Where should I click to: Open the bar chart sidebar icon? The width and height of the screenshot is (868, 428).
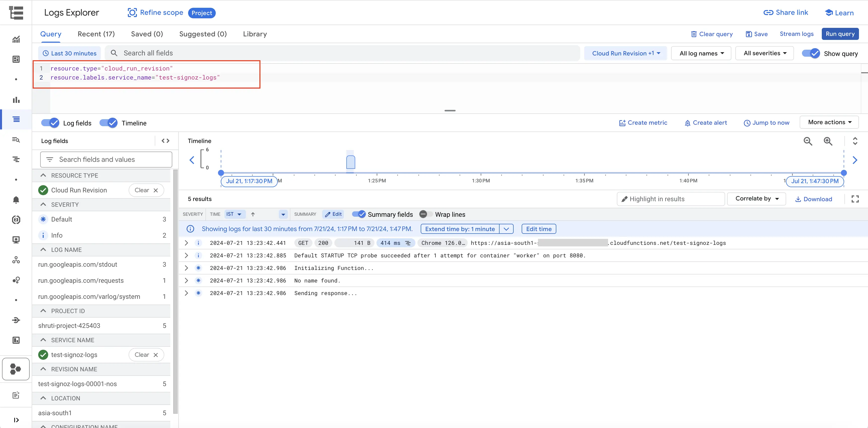(x=16, y=100)
